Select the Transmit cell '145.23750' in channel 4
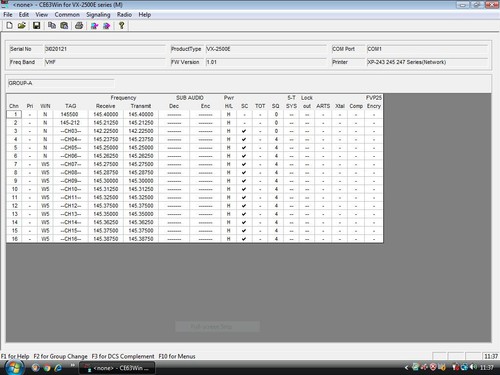Viewport: 500px width, 375px height. click(x=141, y=139)
